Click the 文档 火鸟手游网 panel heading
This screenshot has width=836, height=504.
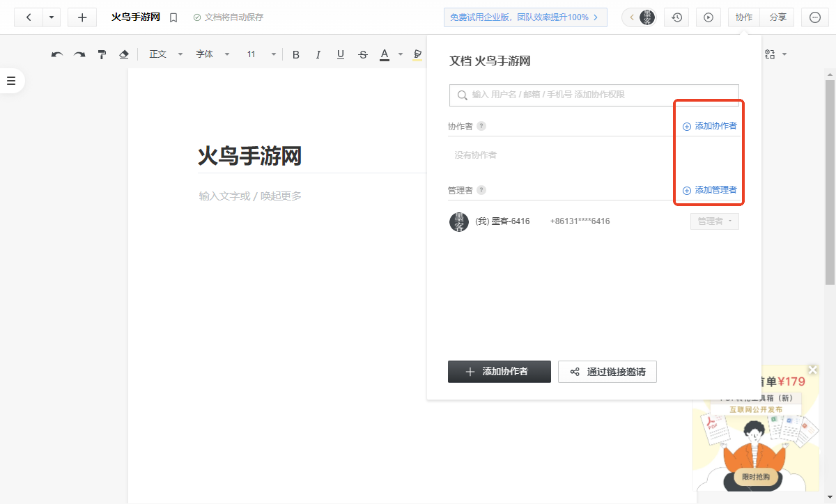pyautogui.click(x=490, y=61)
